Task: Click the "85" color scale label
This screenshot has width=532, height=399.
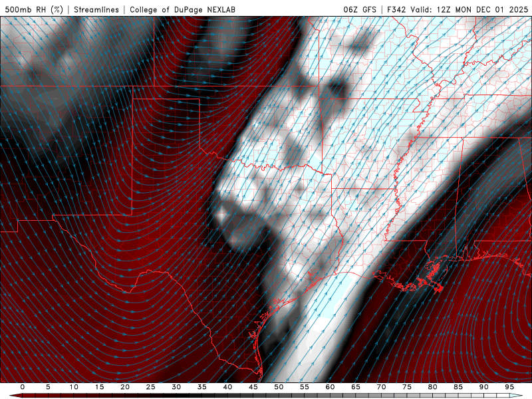Action: click(x=458, y=387)
